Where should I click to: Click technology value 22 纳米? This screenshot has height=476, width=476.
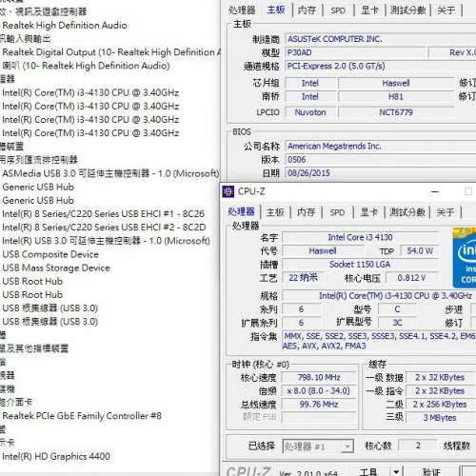click(303, 278)
